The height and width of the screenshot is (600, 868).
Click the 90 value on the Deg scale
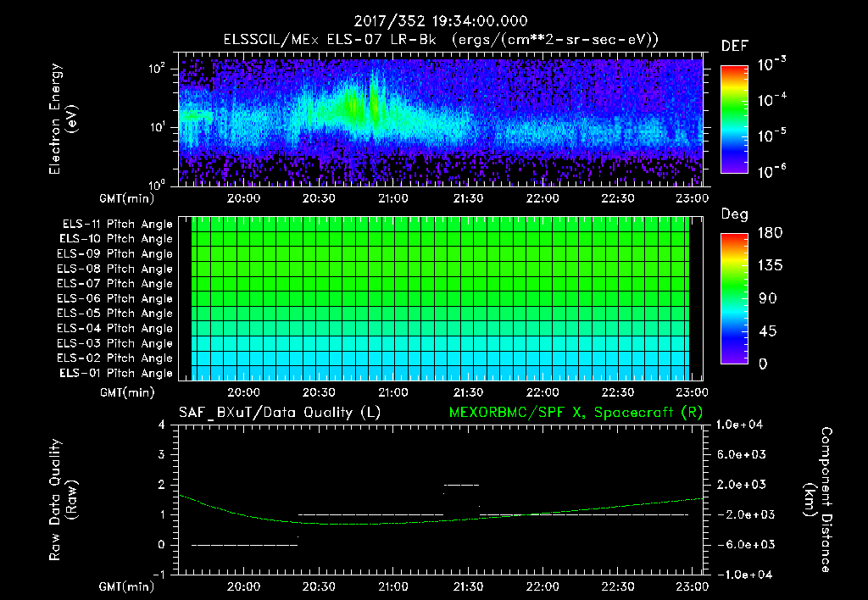pyautogui.click(x=768, y=299)
